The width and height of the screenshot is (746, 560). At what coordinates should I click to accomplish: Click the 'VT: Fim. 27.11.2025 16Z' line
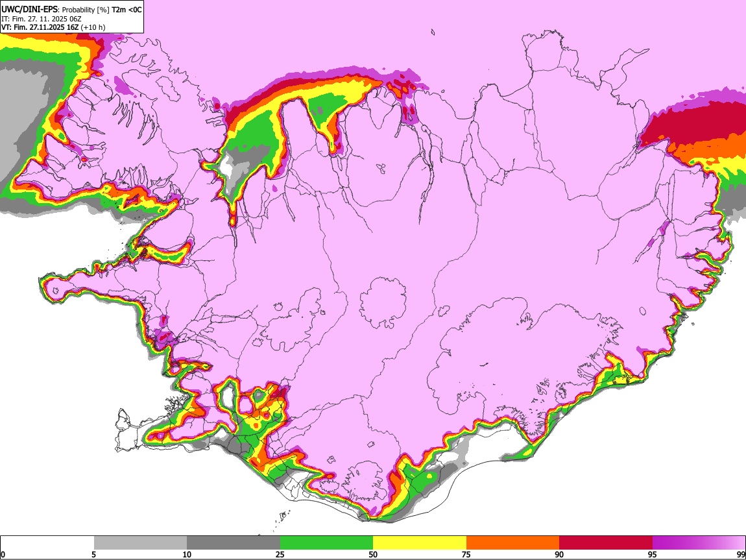coord(40,27)
